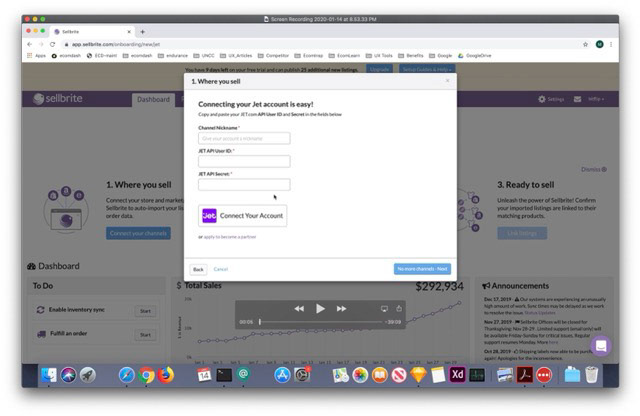Open the Trash in the Dock
640x416 pixels.
(x=591, y=375)
